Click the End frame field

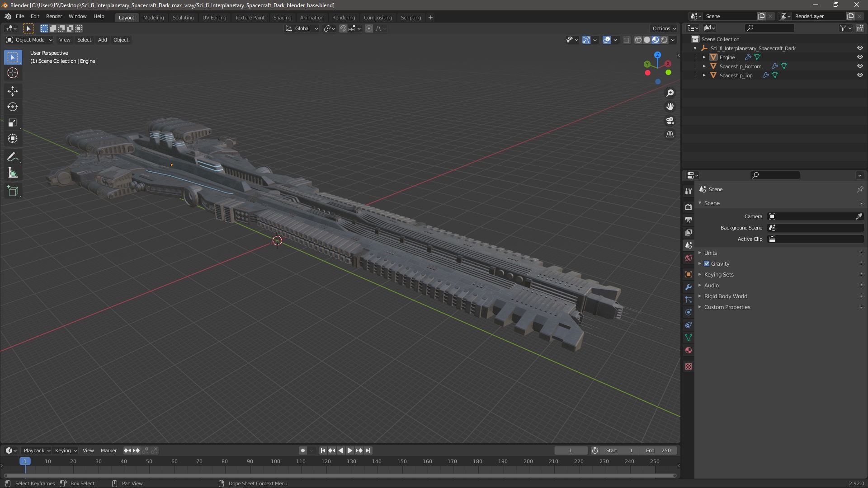pos(658,450)
